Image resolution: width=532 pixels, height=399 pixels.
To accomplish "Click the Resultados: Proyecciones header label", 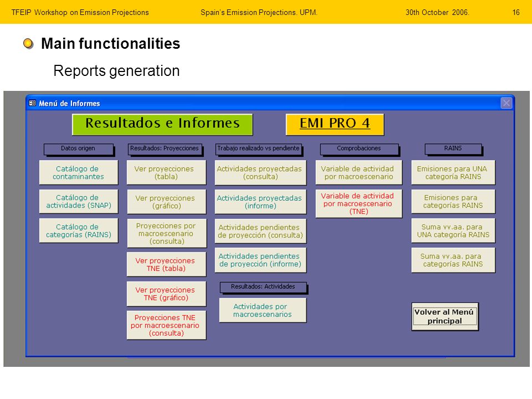I will [165, 149].
